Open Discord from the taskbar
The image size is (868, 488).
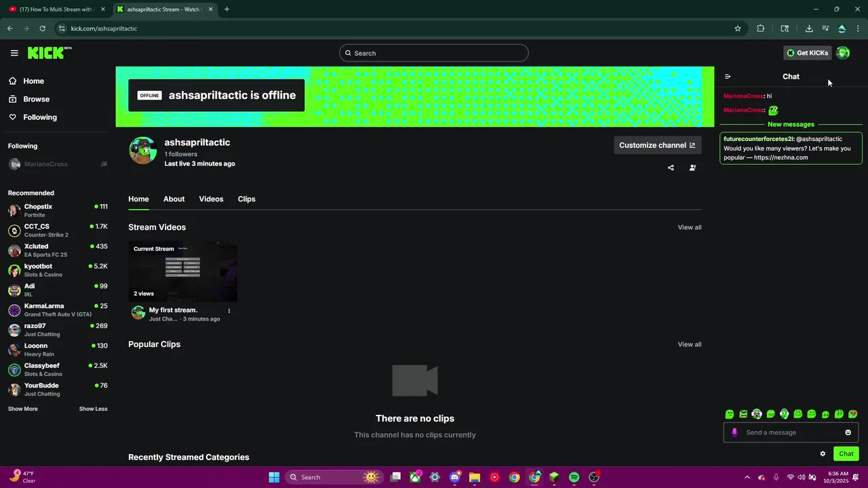(455, 477)
